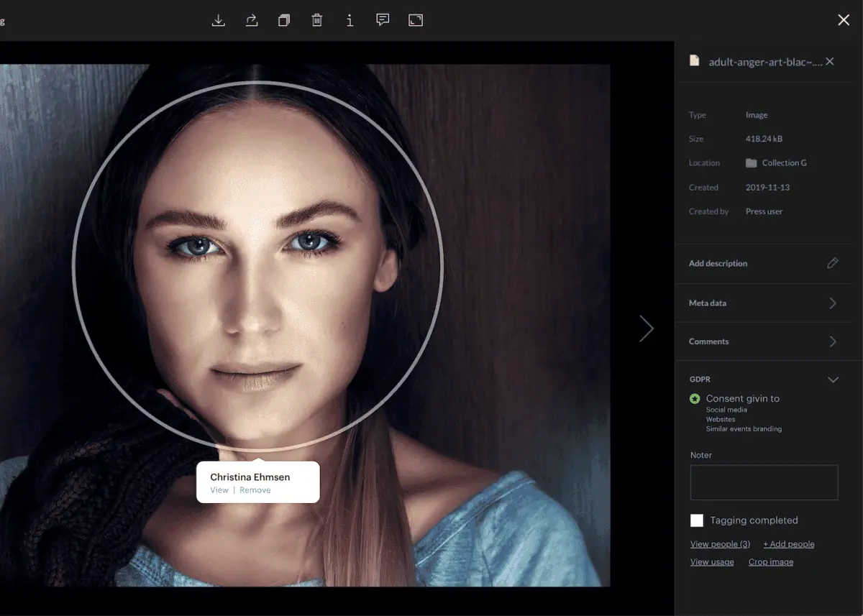Click the download icon in top toolbar
This screenshot has width=863, height=616.
219,20
